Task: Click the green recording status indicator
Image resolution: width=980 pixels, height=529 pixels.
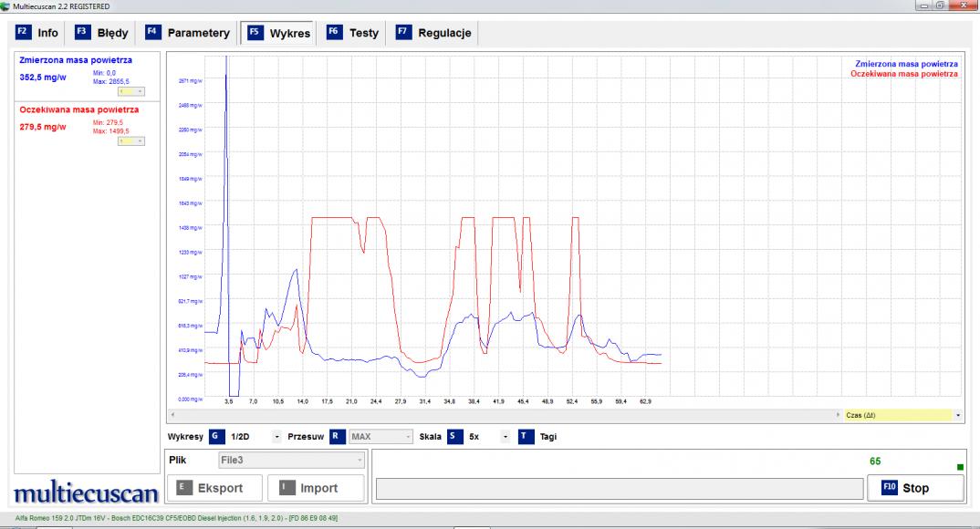Action: tap(959, 468)
